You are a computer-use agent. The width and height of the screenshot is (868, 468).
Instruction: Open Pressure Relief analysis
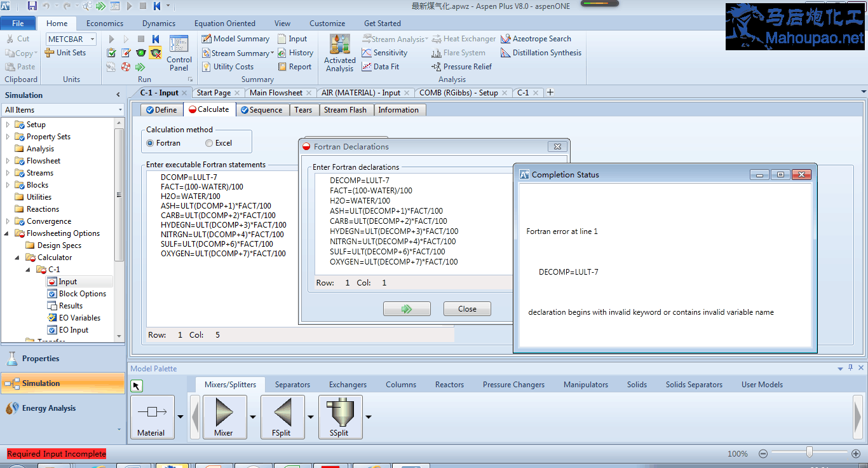pyautogui.click(x=461, y=67)
